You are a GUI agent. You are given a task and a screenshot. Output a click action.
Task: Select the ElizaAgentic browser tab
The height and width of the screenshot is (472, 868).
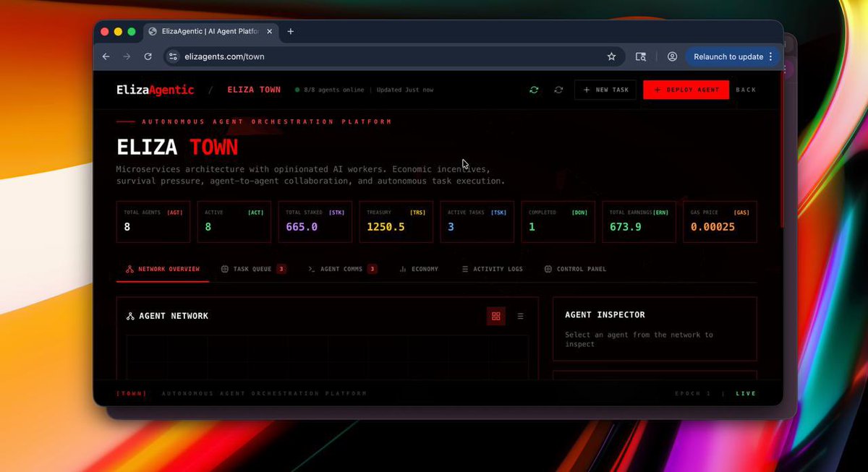(x=210, y=31)
